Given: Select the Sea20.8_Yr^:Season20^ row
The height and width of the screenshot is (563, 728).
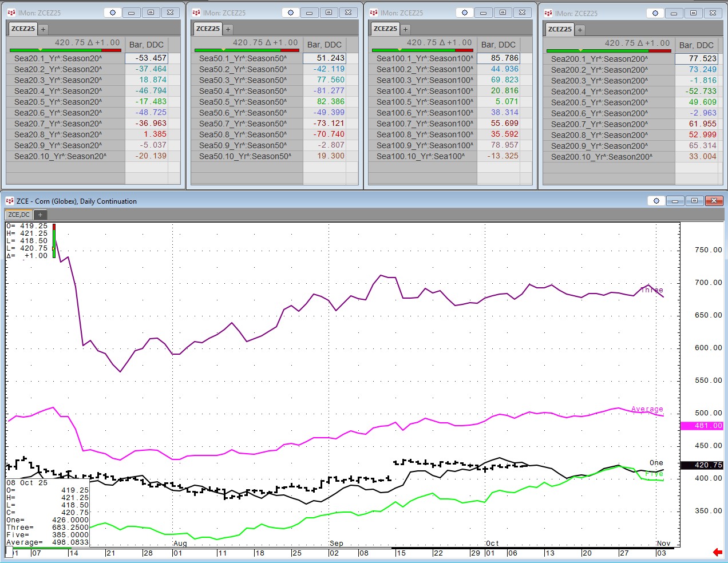Looking at the screenshot, I should click(x=58, y=134).
